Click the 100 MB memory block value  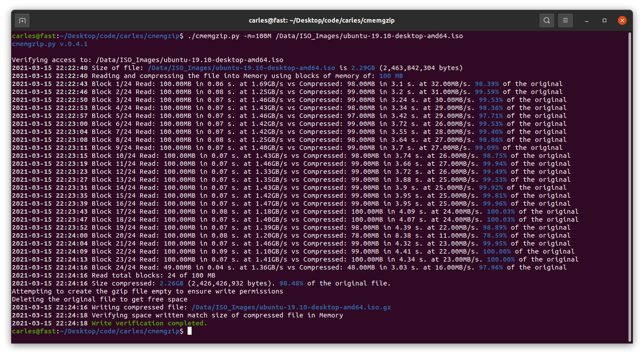coord(391,76)
